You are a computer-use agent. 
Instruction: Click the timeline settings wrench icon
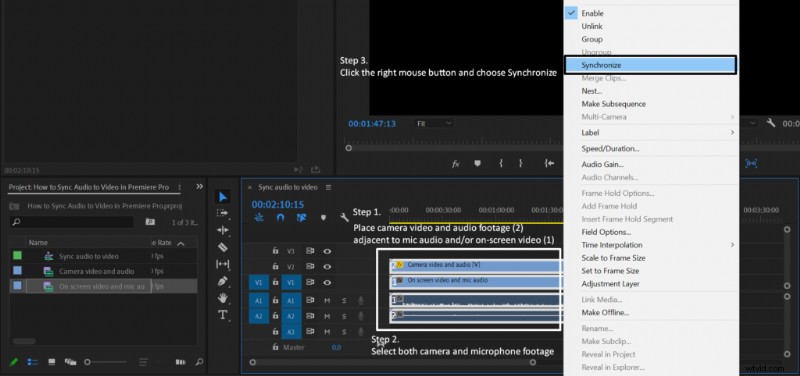pyautogui.click(x=344, y=218)
